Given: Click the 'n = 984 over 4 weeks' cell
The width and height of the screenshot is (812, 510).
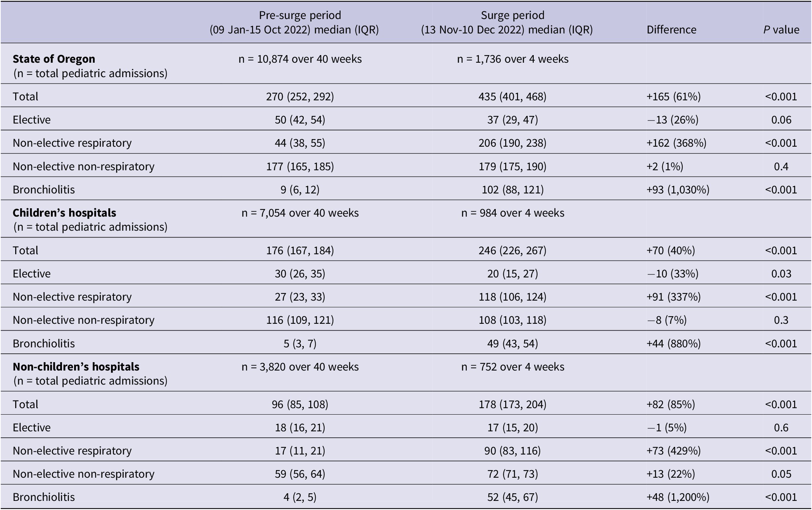Looking at the screenshot, I should click(x=512, y=213).
